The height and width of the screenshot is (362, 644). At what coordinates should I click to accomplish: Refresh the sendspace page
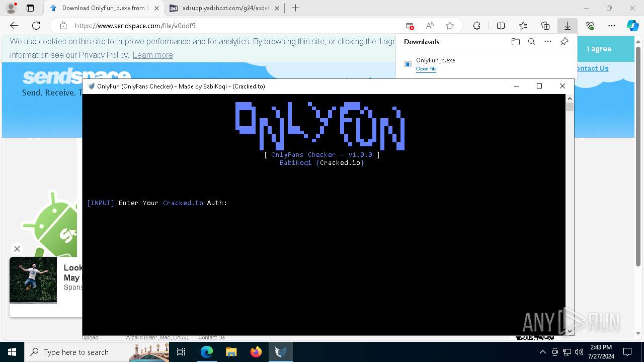click(x=36, y=26)
